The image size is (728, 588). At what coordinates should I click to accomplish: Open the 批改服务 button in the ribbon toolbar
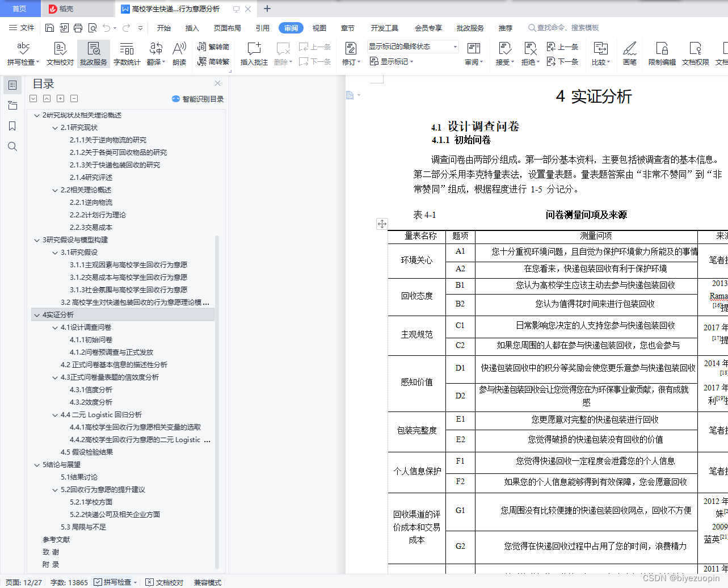click(x=94, y=54)
